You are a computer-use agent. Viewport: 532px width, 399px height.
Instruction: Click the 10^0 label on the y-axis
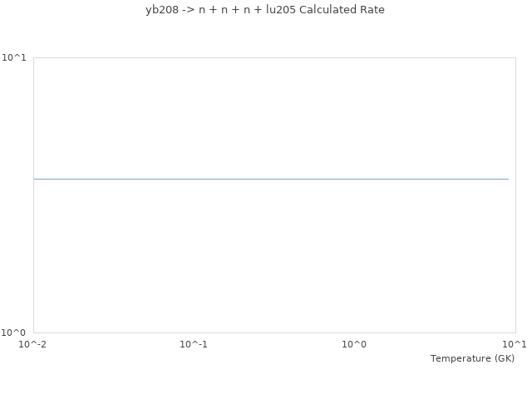coord(16,332)
